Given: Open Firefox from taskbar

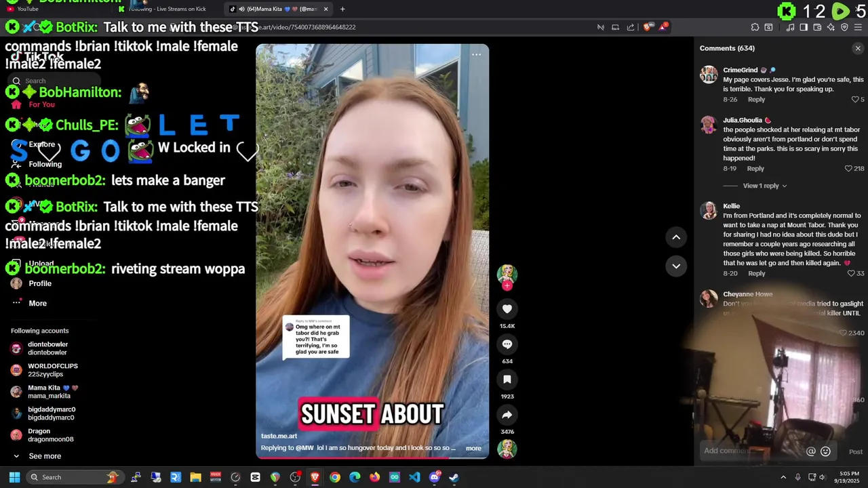Looking at the screenshot, I should 374,477.
